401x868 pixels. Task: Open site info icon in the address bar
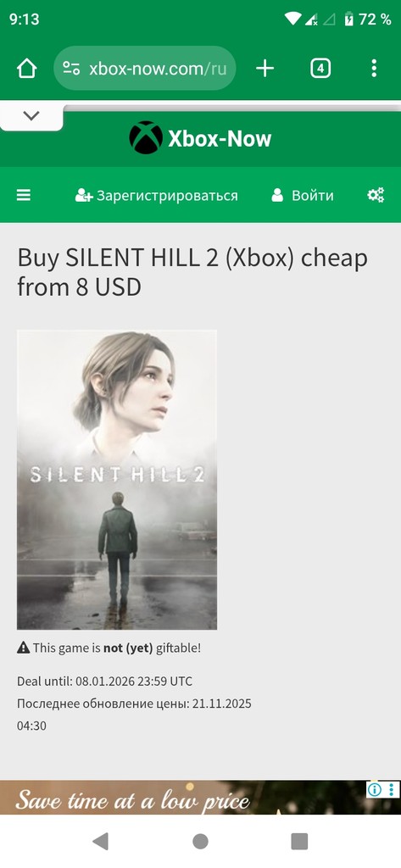(71, 69)
